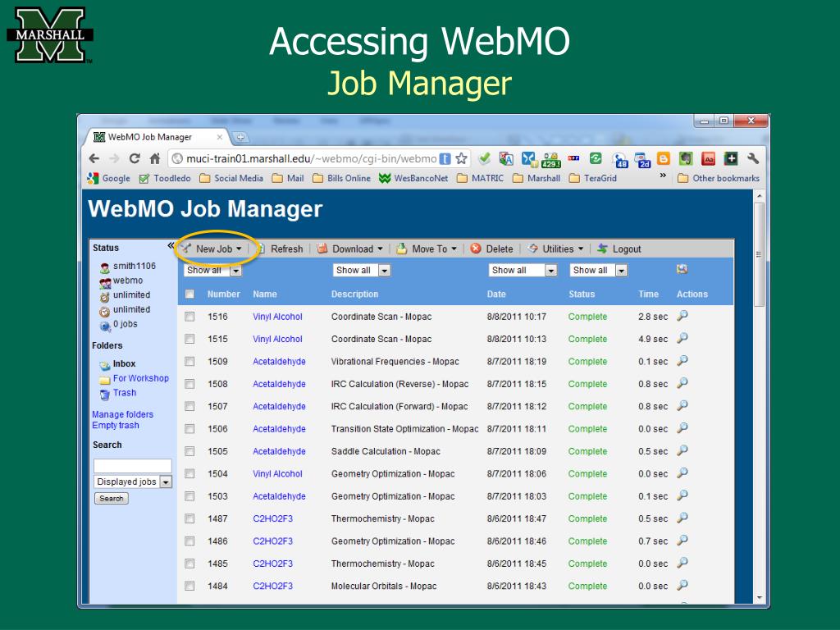Viewport: 840px width, 630px height.
Task: Bookmark this page with the star icon
Action: [461, 158]
